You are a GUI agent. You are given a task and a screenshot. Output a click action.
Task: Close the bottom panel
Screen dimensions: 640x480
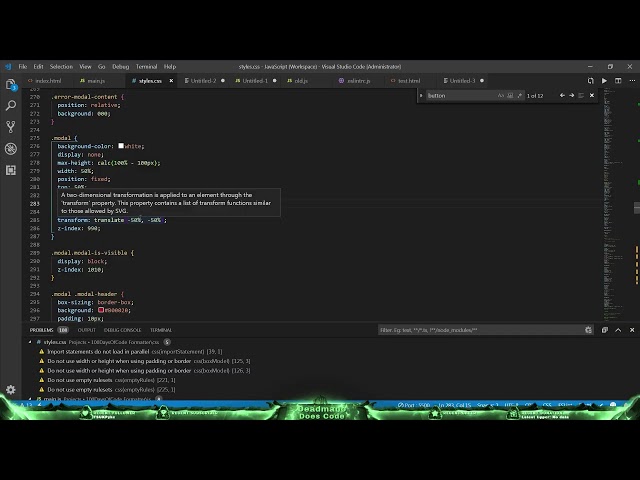tap(632, 330)
